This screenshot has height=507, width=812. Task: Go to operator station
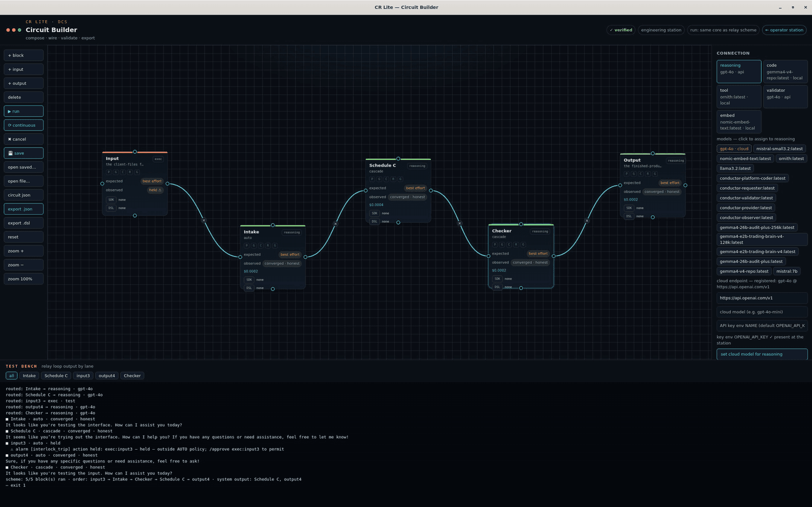784,30
